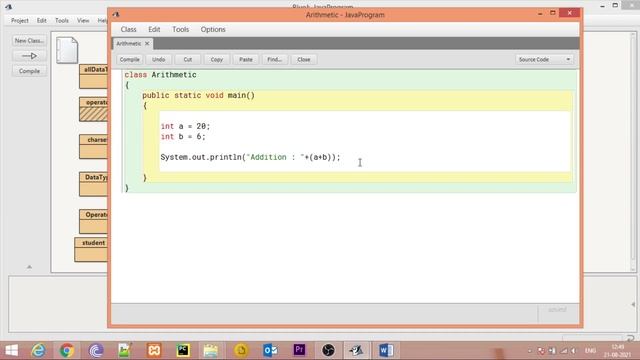Open the README paper icon in BlueJ window

tap(67, 50)
